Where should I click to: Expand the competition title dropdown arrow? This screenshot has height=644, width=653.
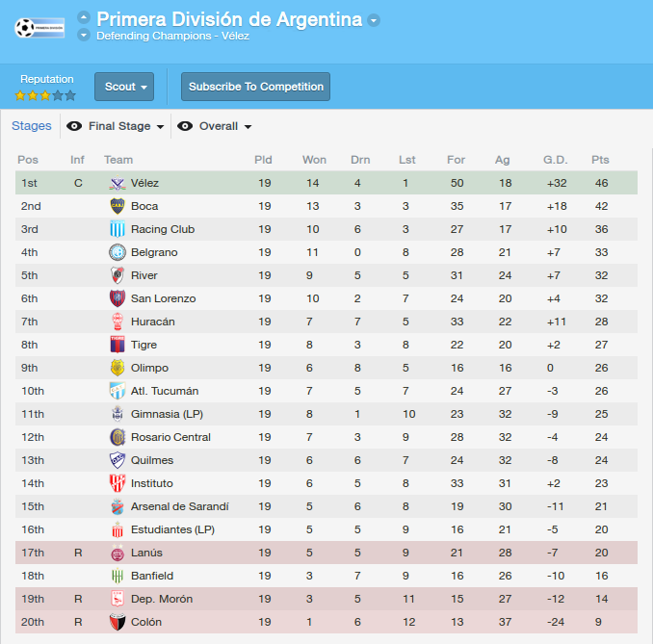[x=374, y=20]
